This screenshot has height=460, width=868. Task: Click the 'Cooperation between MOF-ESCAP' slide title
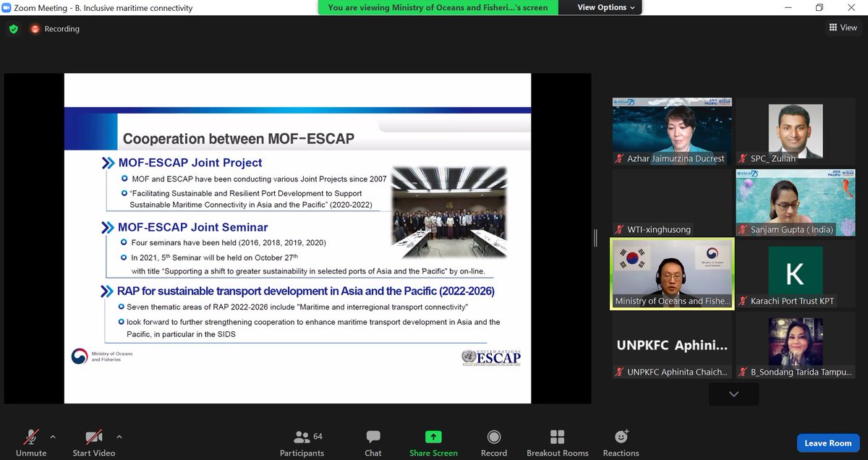239,139
